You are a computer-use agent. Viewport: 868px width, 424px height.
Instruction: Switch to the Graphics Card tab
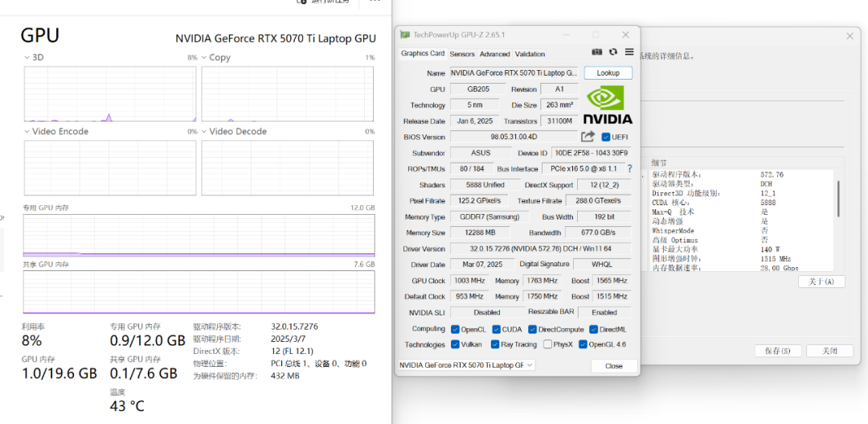tap(423, 53)
